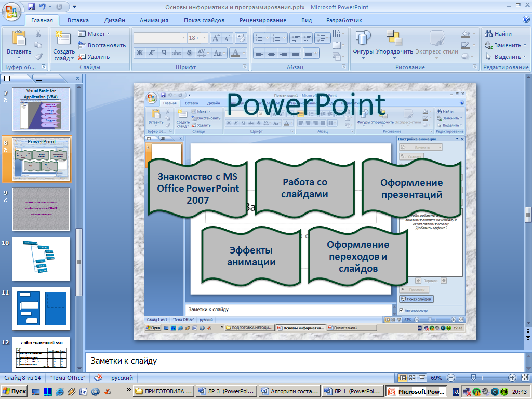This screenshot has height=399, width=532.
Task: Increase the font size with the large A icon
Action: [216, 38]
